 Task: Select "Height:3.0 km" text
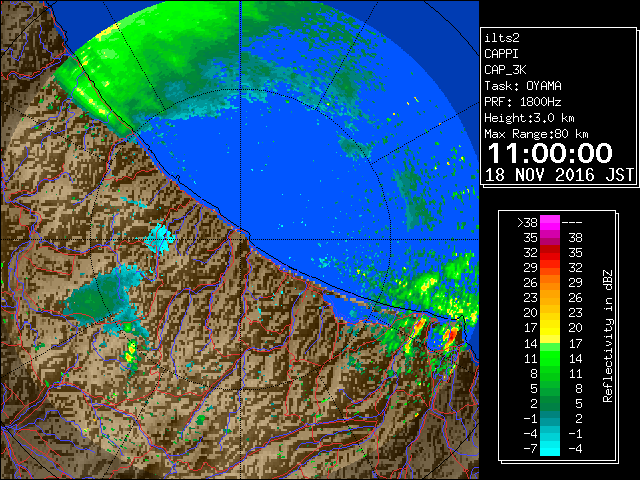529,118
